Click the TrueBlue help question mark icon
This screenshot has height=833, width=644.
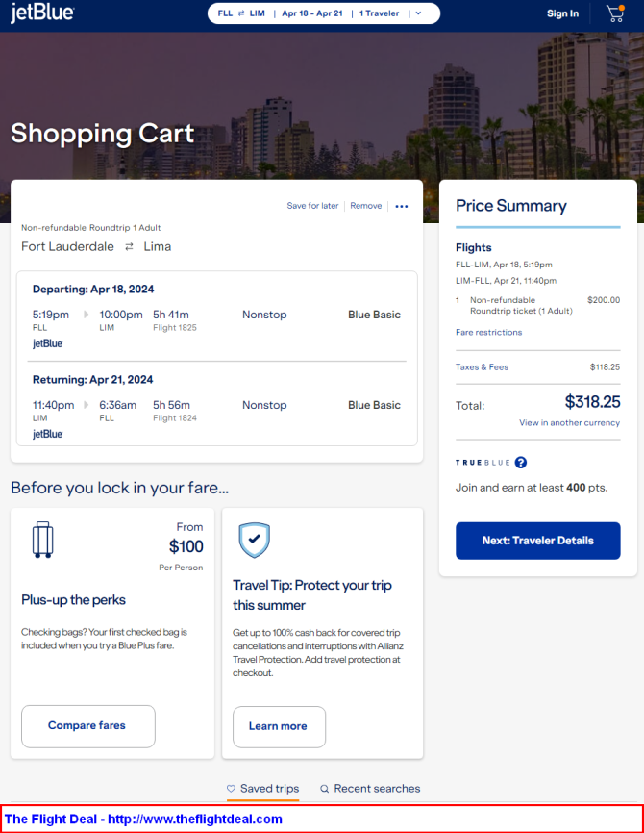(521, 463)
